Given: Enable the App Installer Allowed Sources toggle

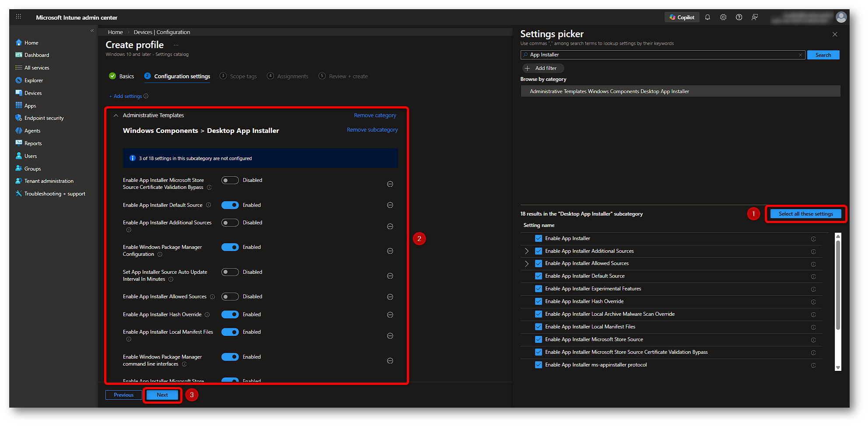Looking at the screenshot, I should click(230, 297).
